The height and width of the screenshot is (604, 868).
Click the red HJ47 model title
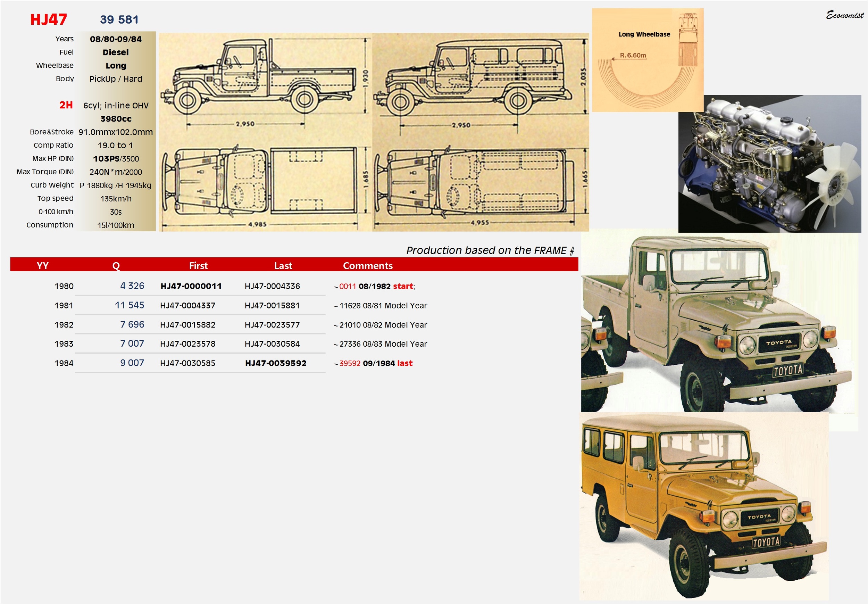pyautogui.click(x=48, y=19)
